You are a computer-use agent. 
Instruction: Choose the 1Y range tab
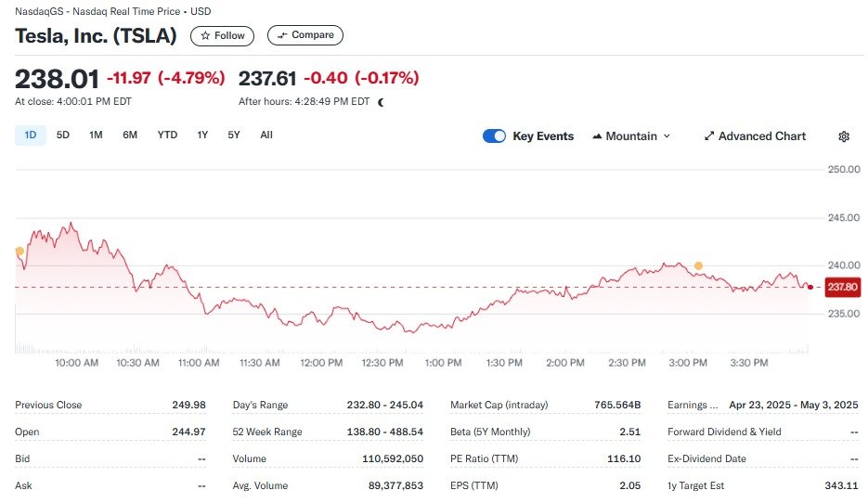(x=202, y=135)
